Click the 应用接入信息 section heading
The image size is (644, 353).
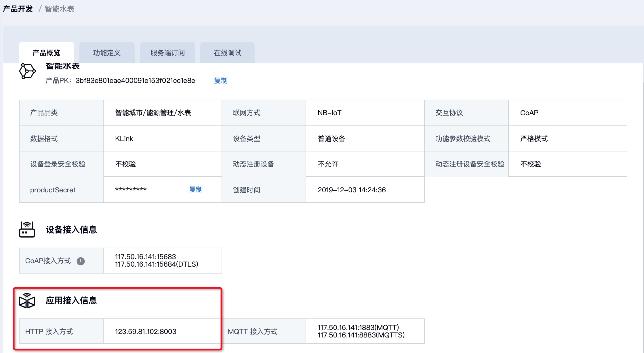point(71,301)
